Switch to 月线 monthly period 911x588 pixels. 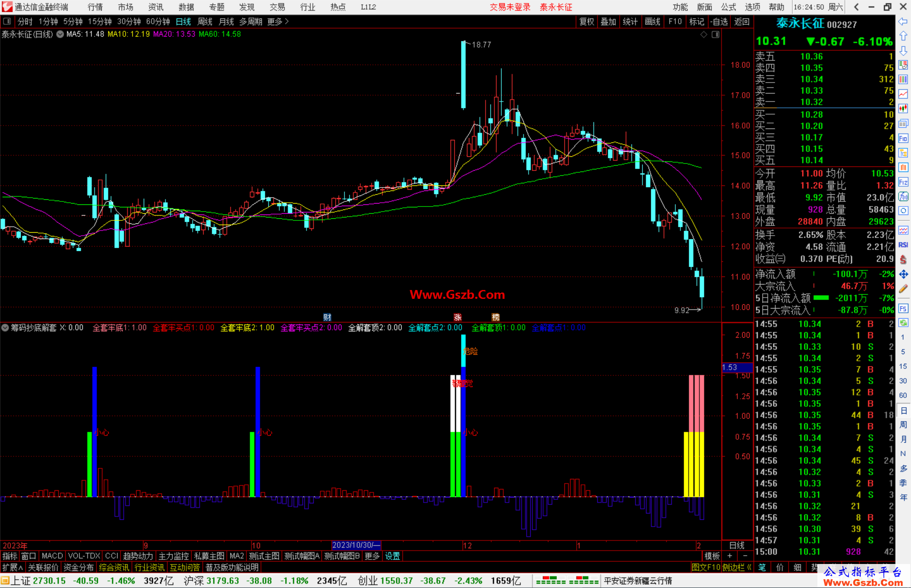pyautogui.click(x=226, y=21)
